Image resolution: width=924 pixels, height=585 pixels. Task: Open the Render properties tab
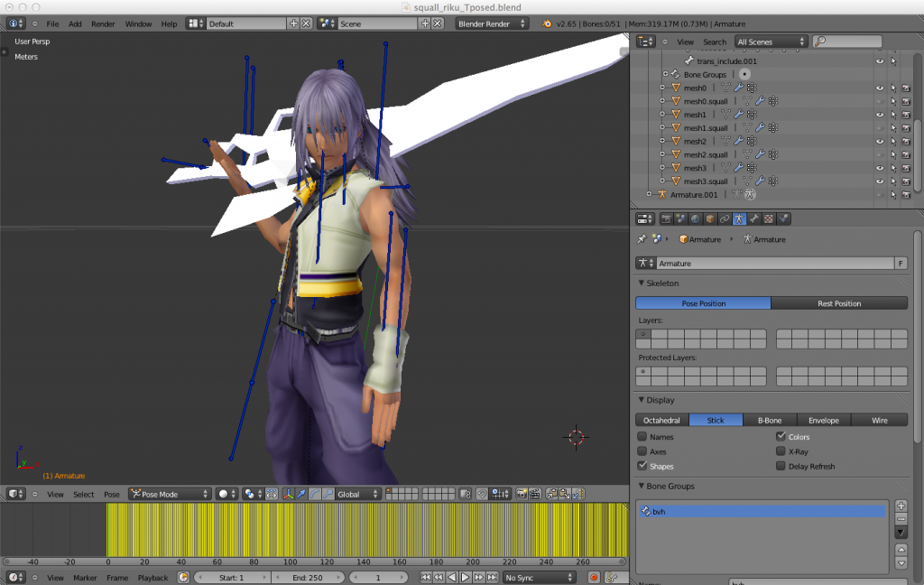[667, 218]
